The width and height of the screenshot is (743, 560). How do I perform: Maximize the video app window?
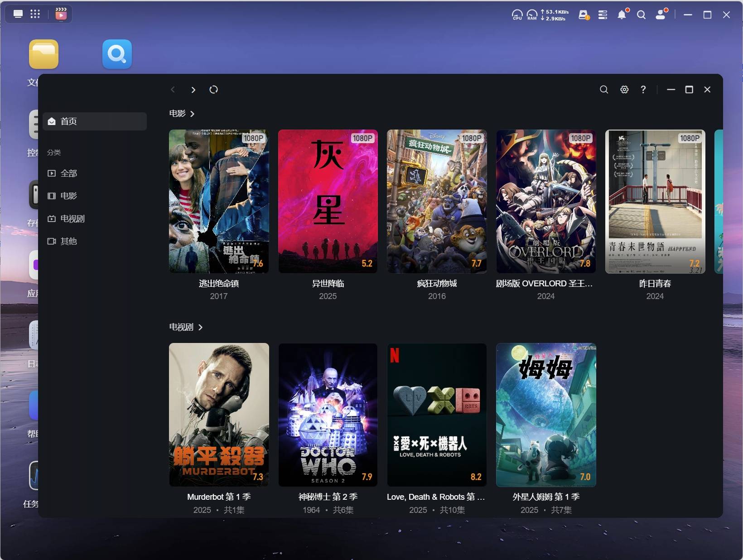pos(689,90)
